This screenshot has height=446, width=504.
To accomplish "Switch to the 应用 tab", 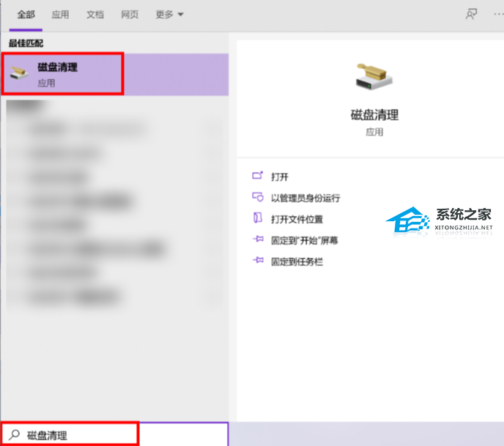I will click(60, 15).
